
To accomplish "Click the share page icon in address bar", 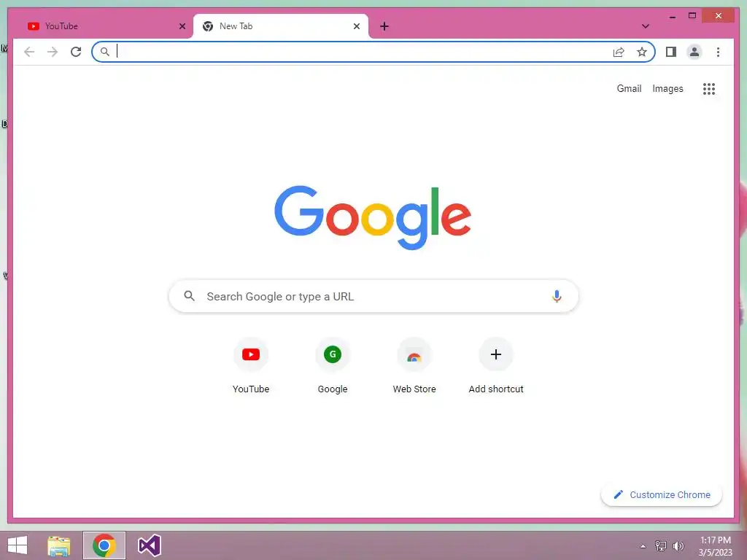I will click(x=619, y=52).
